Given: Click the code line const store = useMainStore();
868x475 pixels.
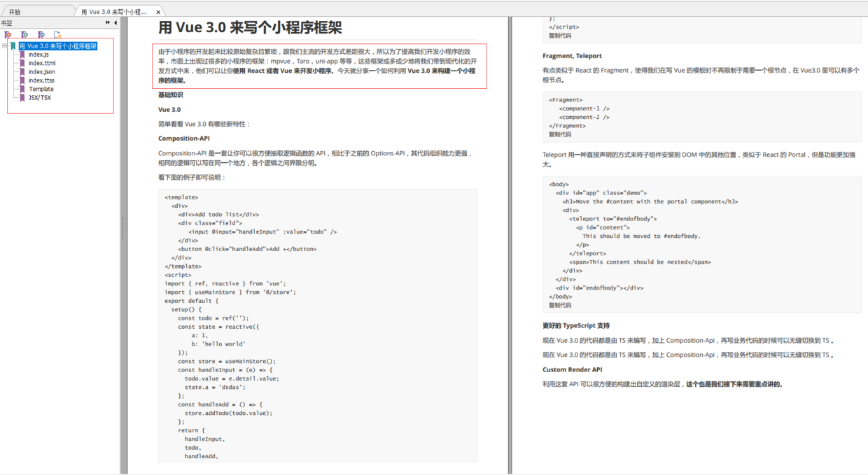Looking at the screenshot, I should [227, 361].
